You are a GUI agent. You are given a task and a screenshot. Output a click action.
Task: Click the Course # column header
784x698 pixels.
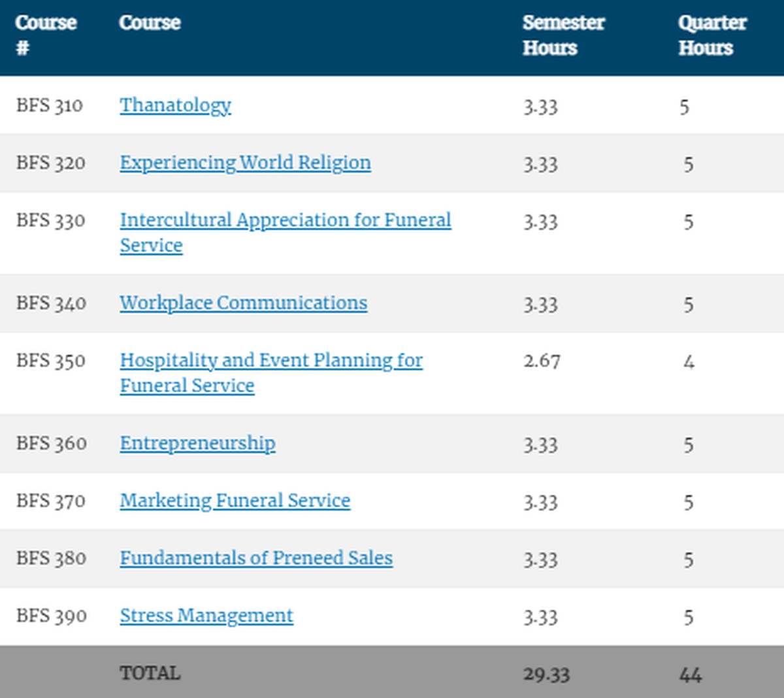[46, 35]
